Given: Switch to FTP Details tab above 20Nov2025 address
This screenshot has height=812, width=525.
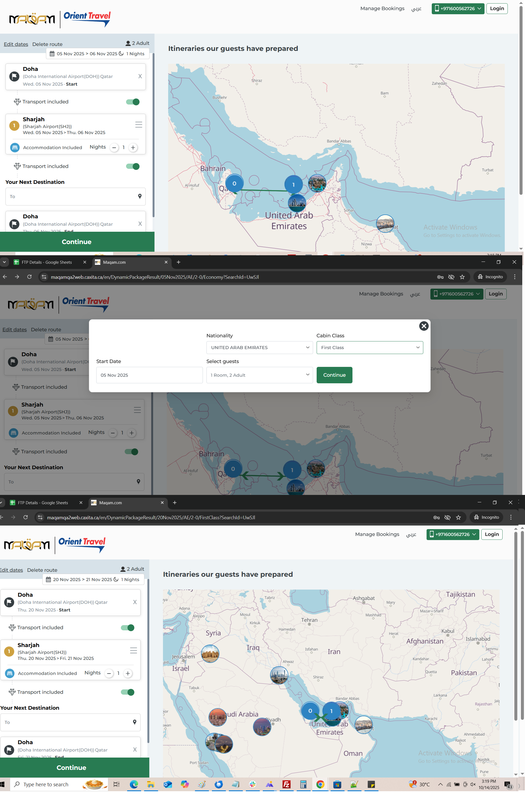Looking at the screenshot, I should pos(43,503).
